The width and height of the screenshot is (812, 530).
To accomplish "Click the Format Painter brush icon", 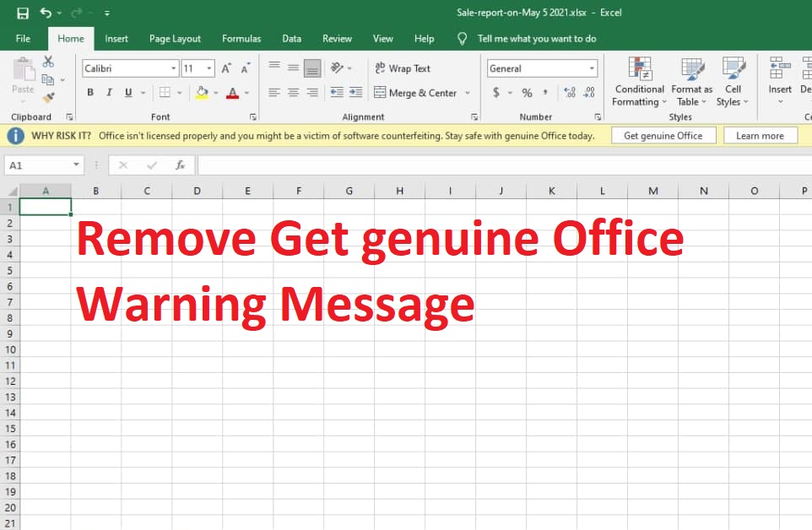I will point(49,97).
